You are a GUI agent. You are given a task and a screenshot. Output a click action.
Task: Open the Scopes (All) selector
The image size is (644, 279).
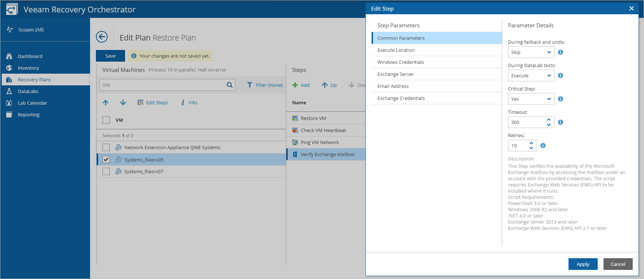[26, 30]
